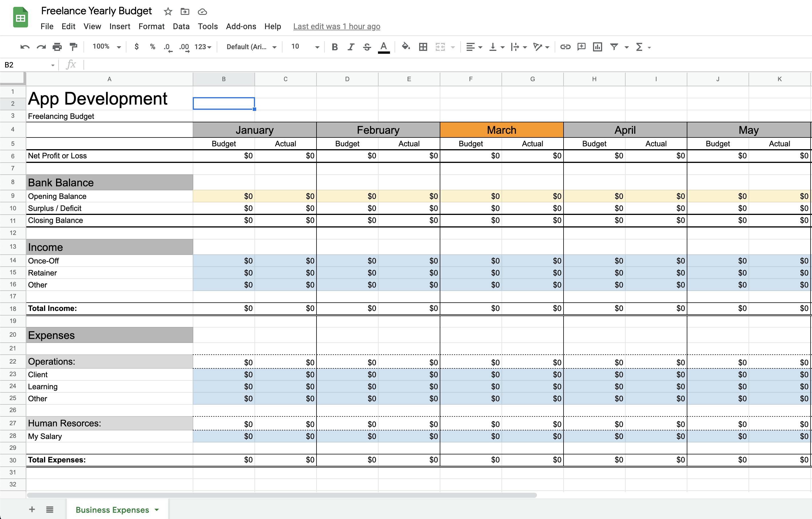Open the font size dropdown
The image size is (812, 519).
coord(305,47)
